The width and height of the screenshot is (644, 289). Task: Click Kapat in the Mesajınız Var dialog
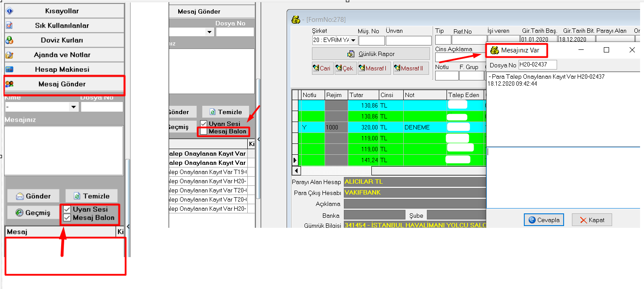coord(592,220)
